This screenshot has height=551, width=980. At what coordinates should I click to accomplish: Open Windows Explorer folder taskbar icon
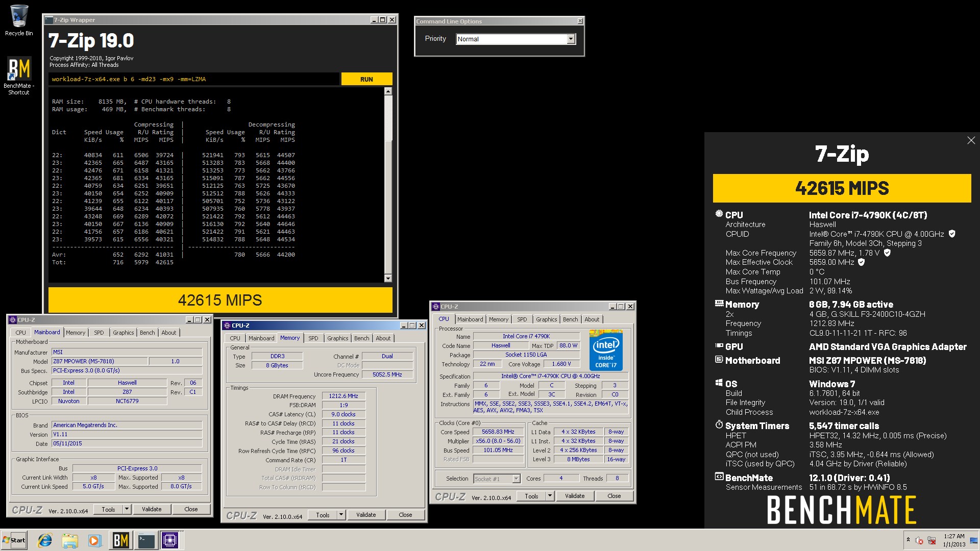coord(70,540)
